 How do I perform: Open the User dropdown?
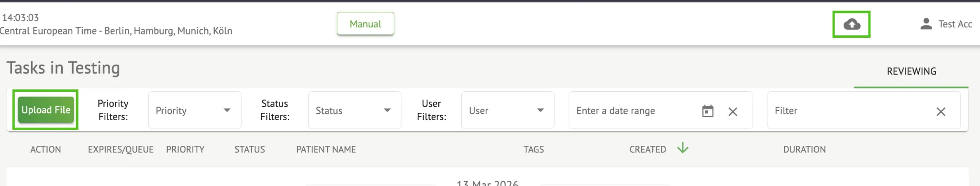pos(508,110)
